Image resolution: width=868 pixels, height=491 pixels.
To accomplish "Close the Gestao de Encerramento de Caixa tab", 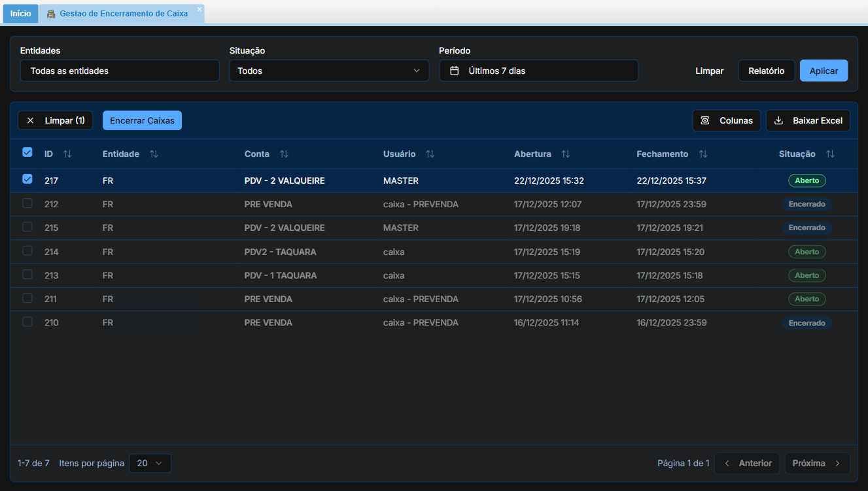I will (200, 9).
